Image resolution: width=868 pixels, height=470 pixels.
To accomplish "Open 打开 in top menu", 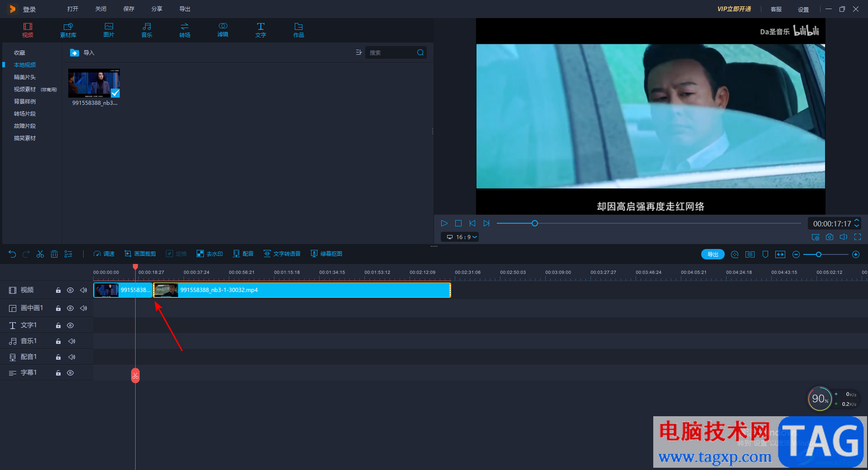I will click(73, 9).
